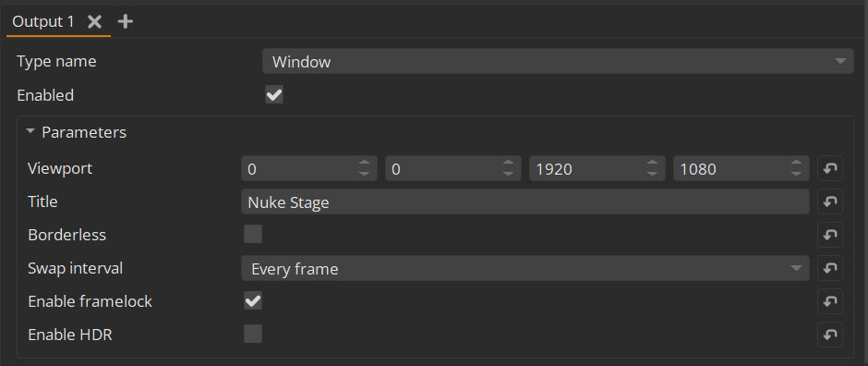Close the Output 1 tab with the X icon
The image size is (868, 366).
coord(95,21)
